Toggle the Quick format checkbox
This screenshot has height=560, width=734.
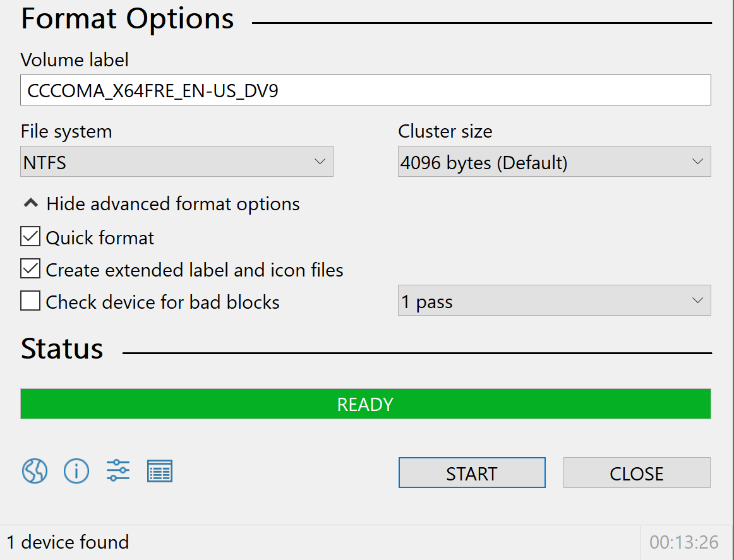[x=30, y=236]
